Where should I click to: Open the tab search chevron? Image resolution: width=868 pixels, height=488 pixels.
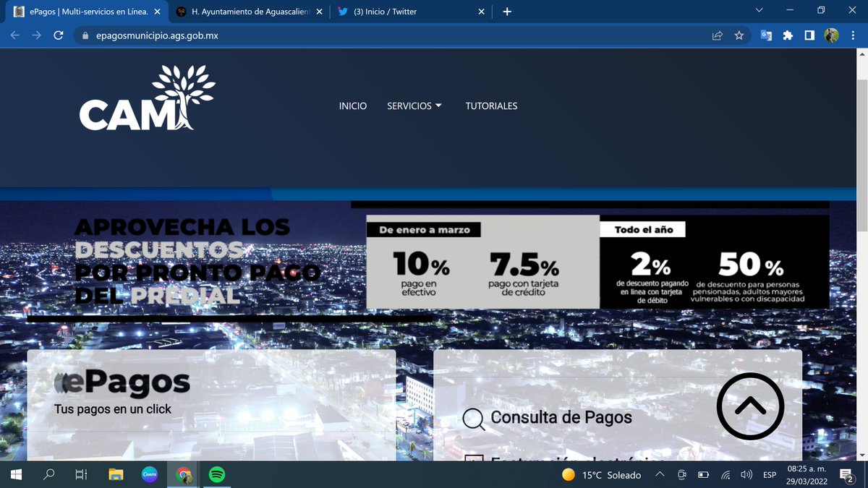coord(759,11)
